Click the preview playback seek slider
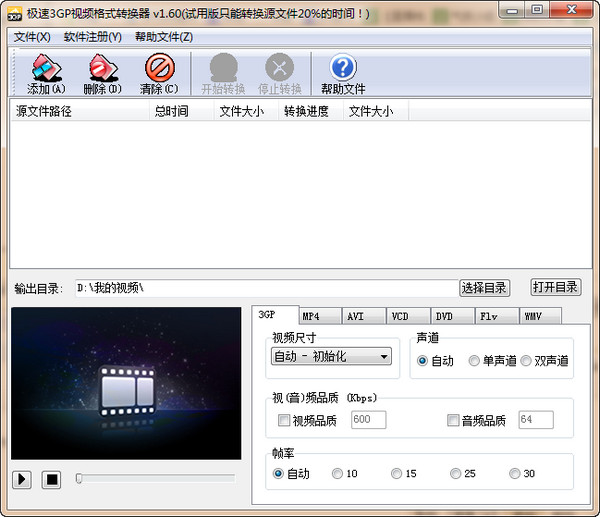 [x=155, y=479]
